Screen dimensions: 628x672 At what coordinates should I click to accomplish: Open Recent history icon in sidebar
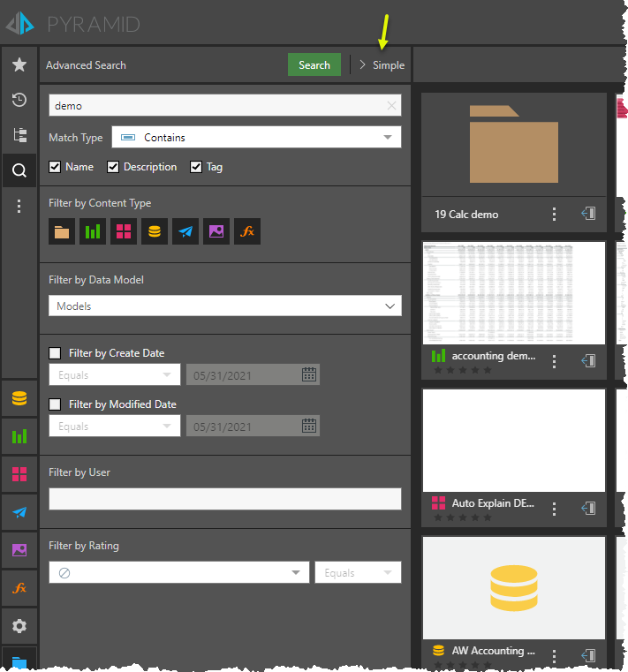click(x=19, y=100)
